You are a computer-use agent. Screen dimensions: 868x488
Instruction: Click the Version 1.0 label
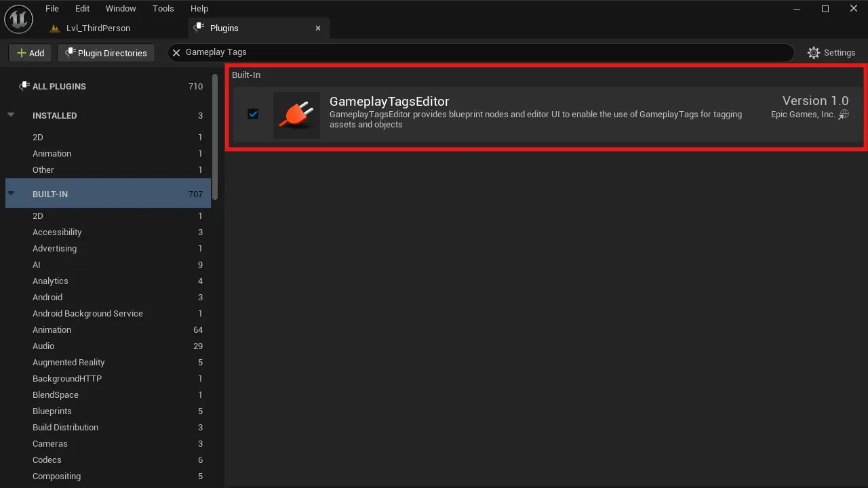[x=815, y=100]
